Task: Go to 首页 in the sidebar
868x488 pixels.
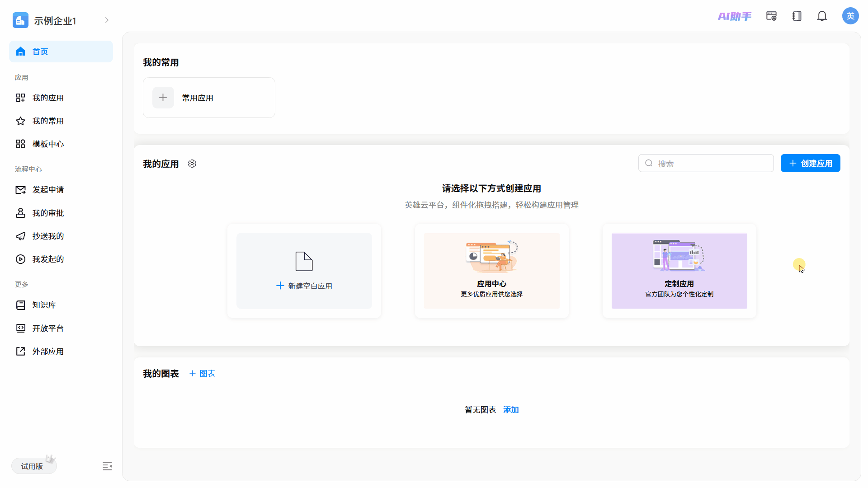Action: point(61,52)
